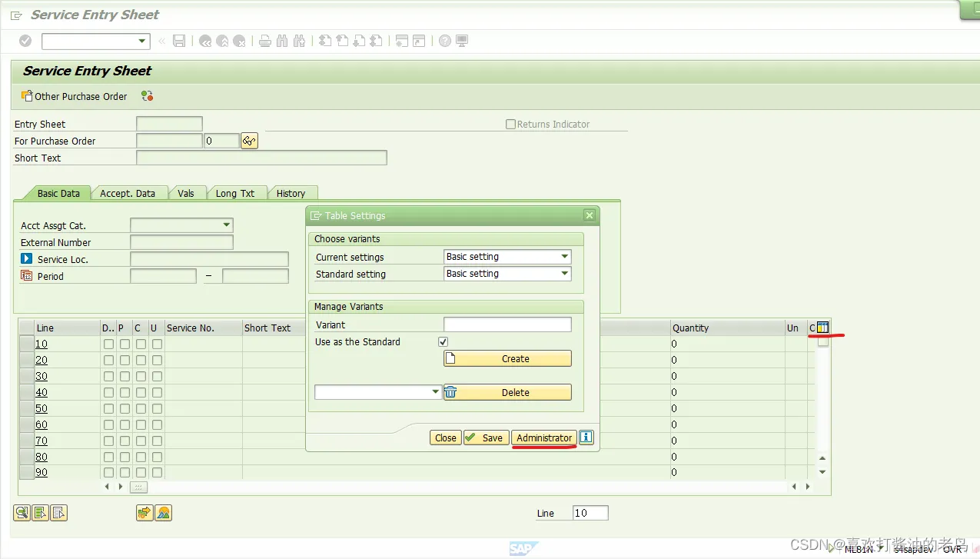Click the blue arrow icon beside Service Loc.
The height and width of the screenshot is (559, 980).
coord(27,259)
